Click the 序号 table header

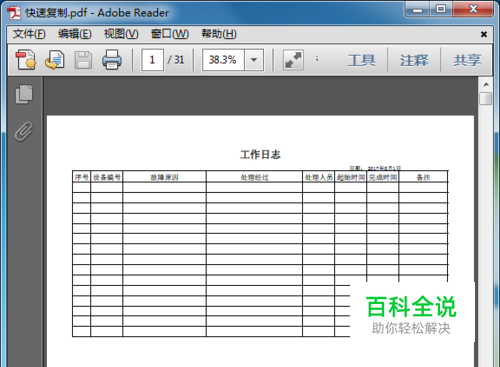pyautogui.click(x=82, y=177)
